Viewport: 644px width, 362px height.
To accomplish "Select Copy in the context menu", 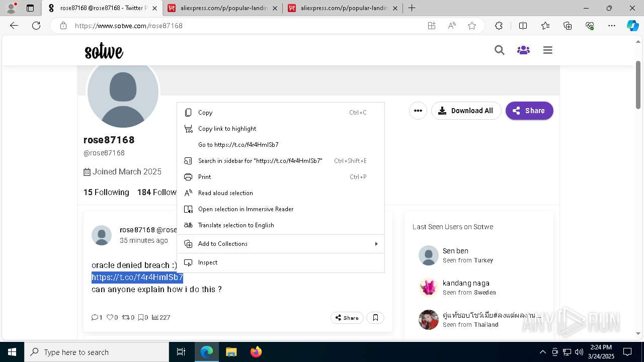I will 281,113.
